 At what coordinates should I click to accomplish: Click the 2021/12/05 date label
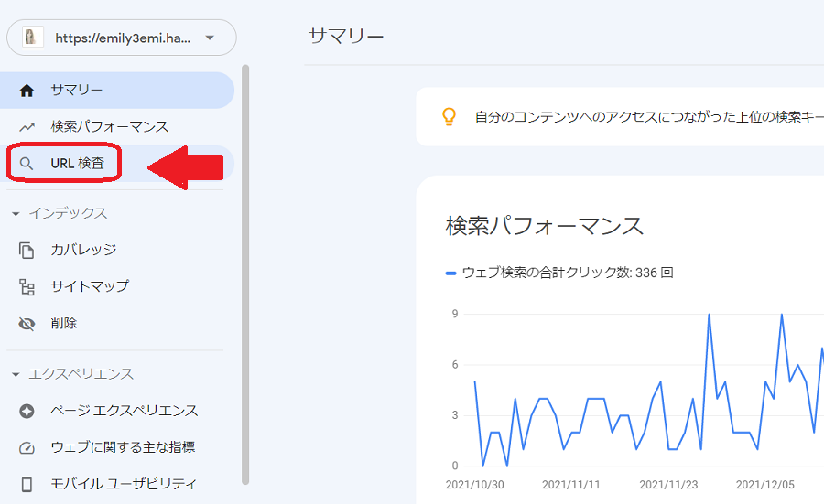[765, 485]
